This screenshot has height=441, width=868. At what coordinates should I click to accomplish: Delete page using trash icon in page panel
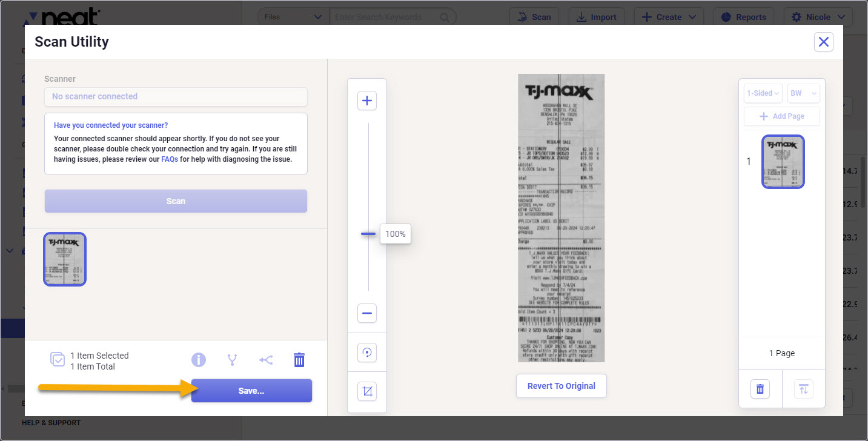point(760,388)
